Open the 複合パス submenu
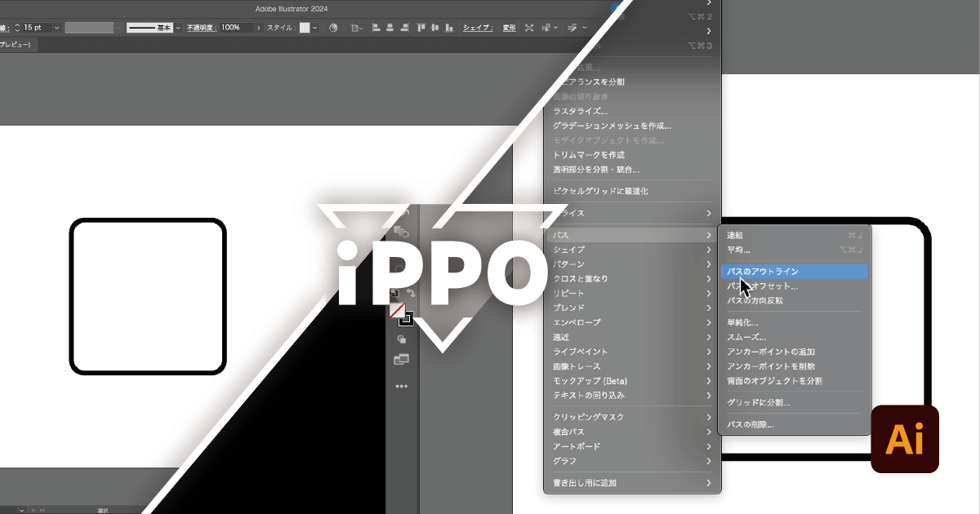Viewport: 980px width, 514px height. (632, 432)
